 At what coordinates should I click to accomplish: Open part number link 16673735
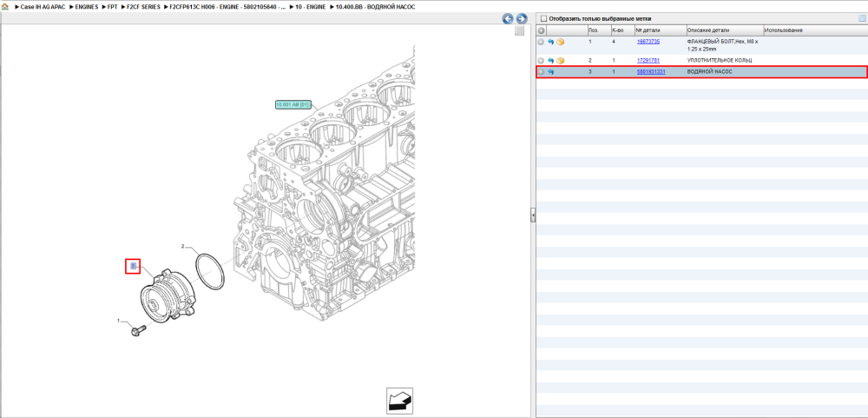[x=648, y=42]
